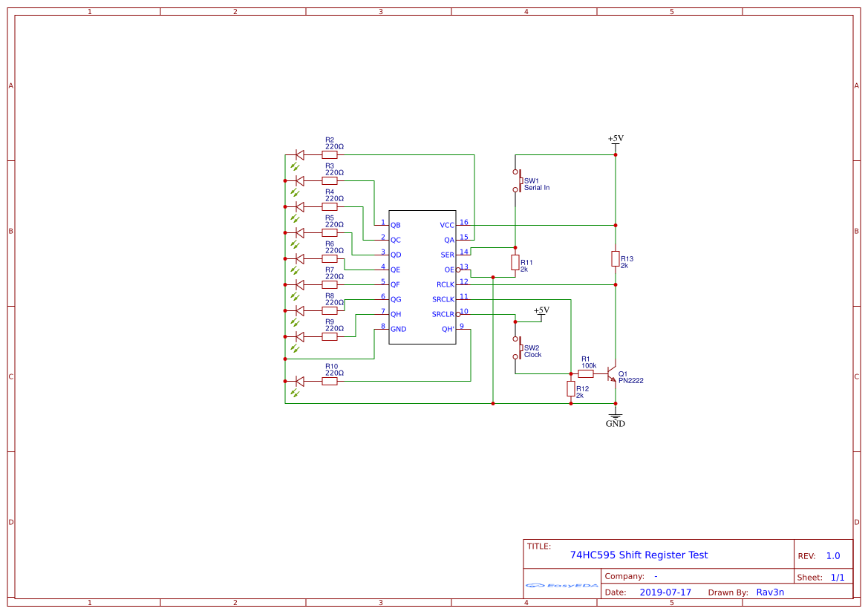
Task: Click the title '74HC595 Shift Register Test'
Action: point(639,555)
